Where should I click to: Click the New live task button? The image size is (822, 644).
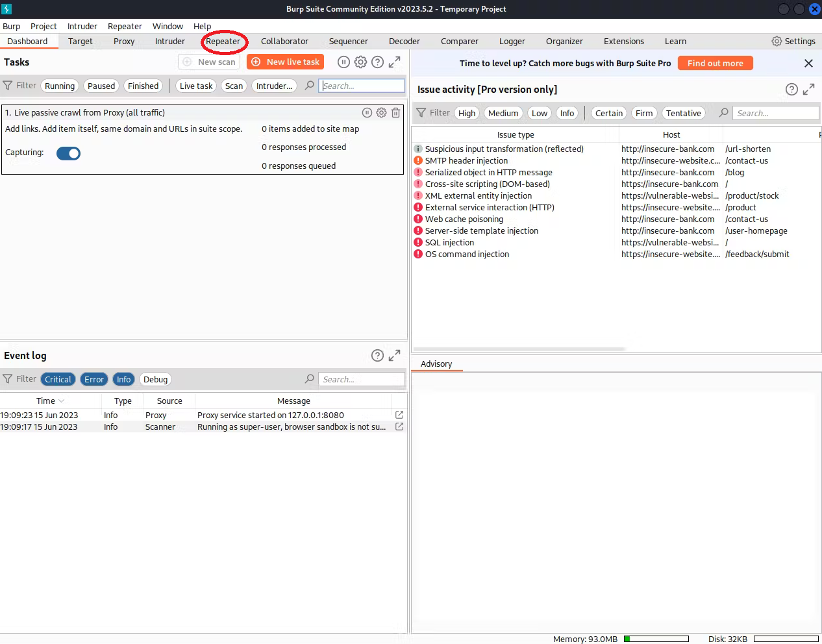tap(286, 62)
